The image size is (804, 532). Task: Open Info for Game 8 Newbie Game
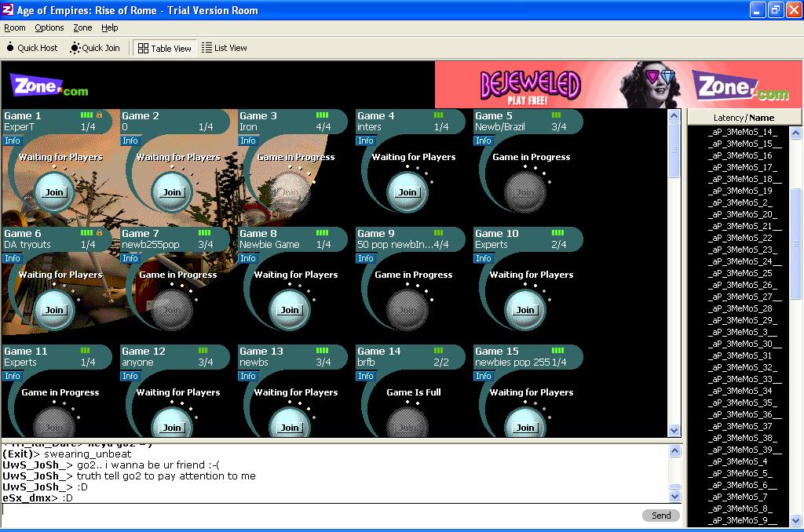click(247, 258)
